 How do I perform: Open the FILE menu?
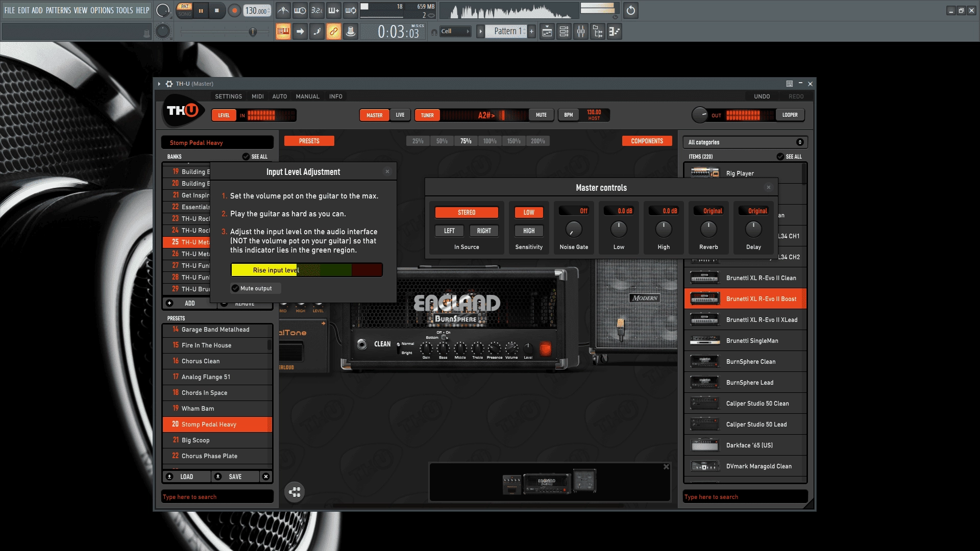point(9,10)
